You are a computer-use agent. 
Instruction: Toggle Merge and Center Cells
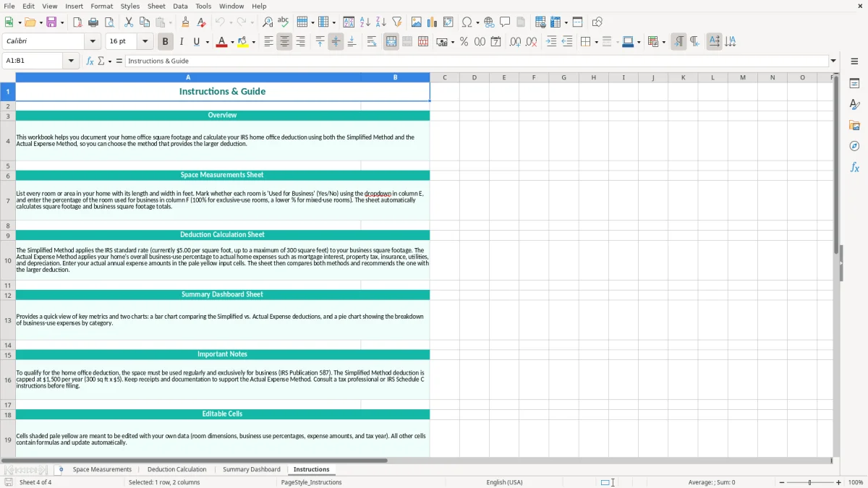[391, 42]
